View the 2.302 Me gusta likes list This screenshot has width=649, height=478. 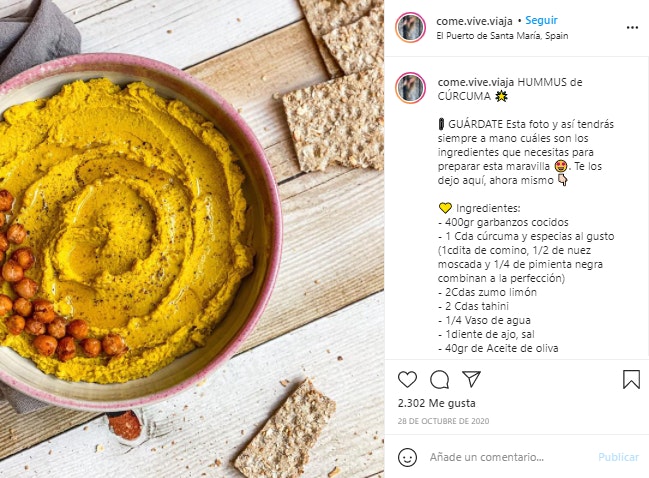coord(437,403)
